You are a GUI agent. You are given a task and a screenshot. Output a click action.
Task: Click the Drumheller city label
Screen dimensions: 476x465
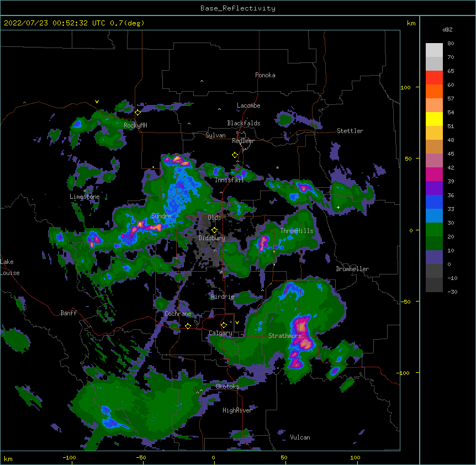click(x=352, y=269)
